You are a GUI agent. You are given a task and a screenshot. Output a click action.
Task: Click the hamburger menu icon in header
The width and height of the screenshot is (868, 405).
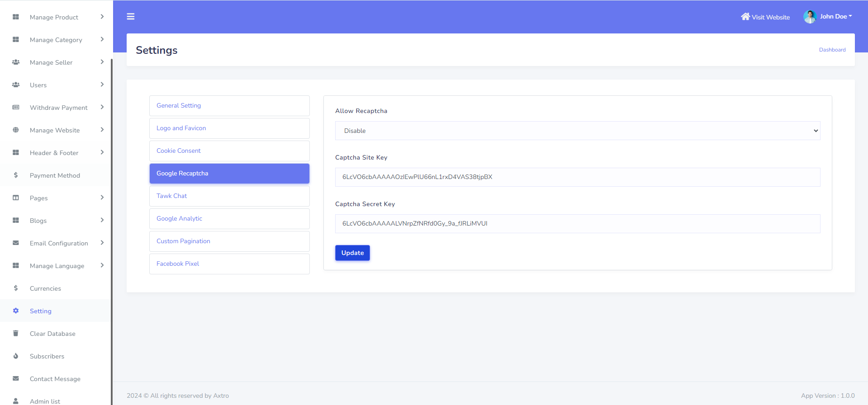pos(131,17)
